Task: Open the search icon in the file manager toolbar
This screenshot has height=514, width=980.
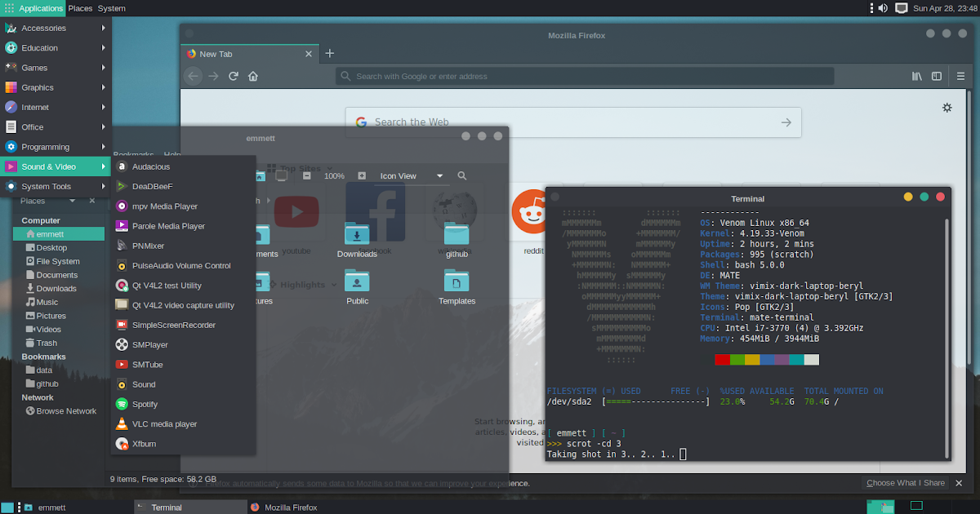Action: point(462,175)
